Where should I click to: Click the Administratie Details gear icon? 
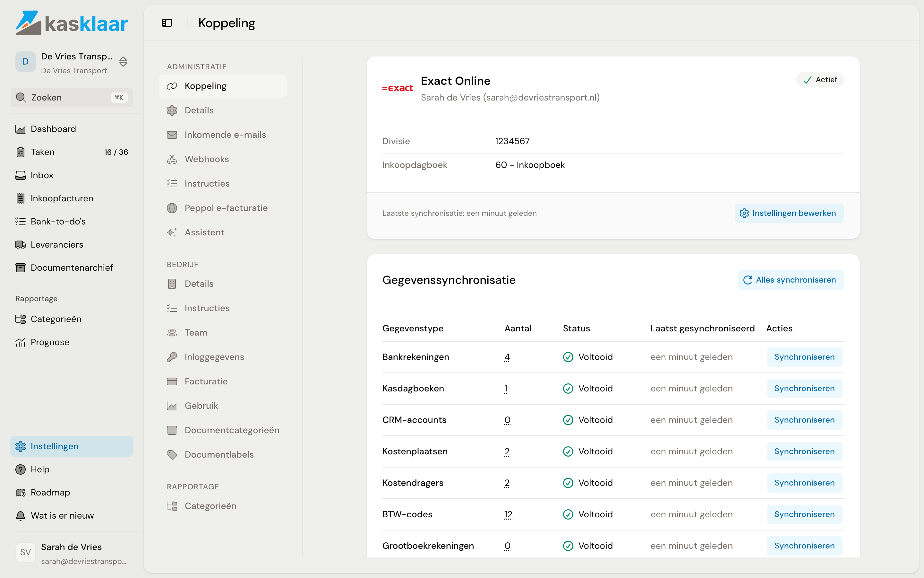click(x=172, y=110)
